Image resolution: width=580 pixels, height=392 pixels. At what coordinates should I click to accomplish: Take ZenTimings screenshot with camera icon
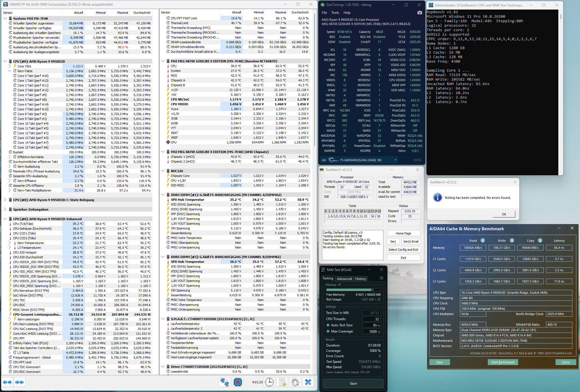(419, 13)
